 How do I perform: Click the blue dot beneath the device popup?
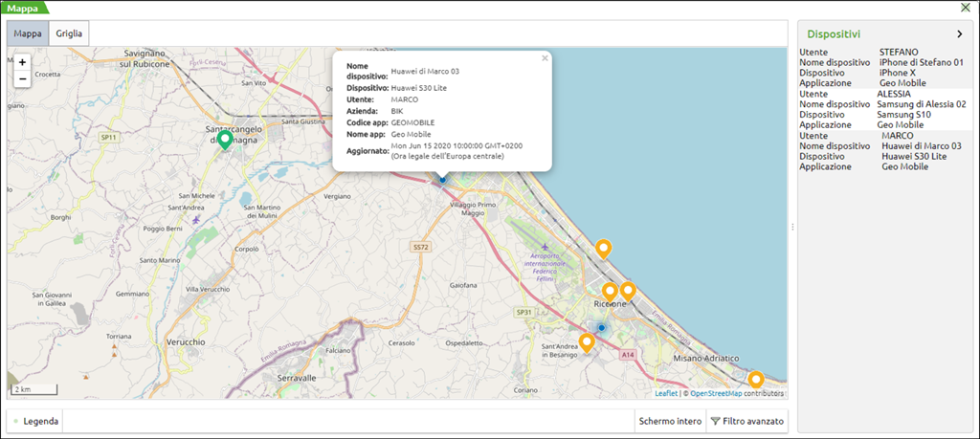point(442,179)
